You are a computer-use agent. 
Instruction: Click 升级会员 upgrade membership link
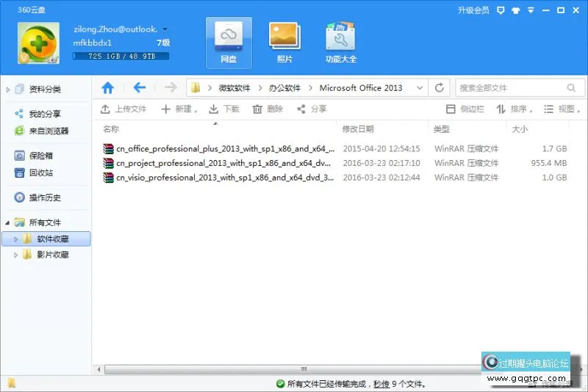click(x=473, y=10)
